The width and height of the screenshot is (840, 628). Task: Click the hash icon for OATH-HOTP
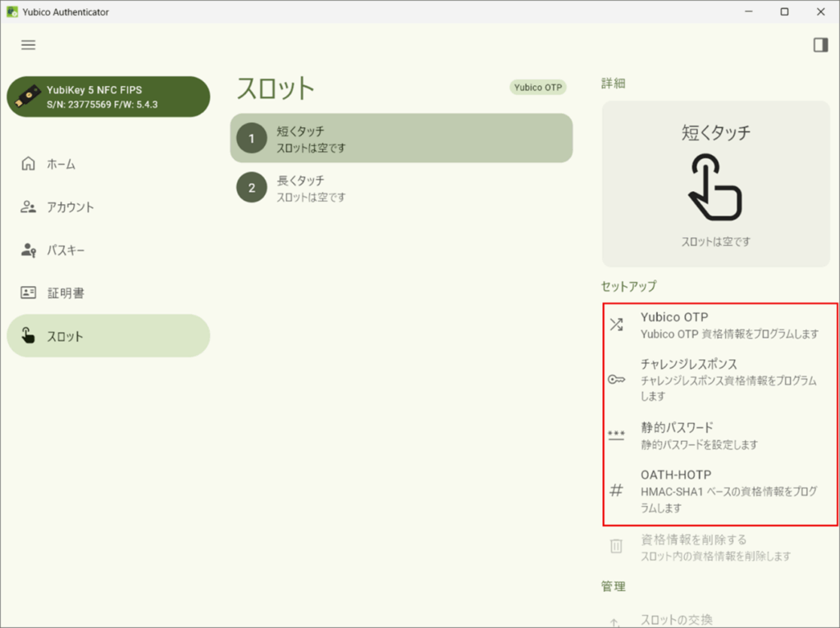pyautogui.click(x=617, y=490)
